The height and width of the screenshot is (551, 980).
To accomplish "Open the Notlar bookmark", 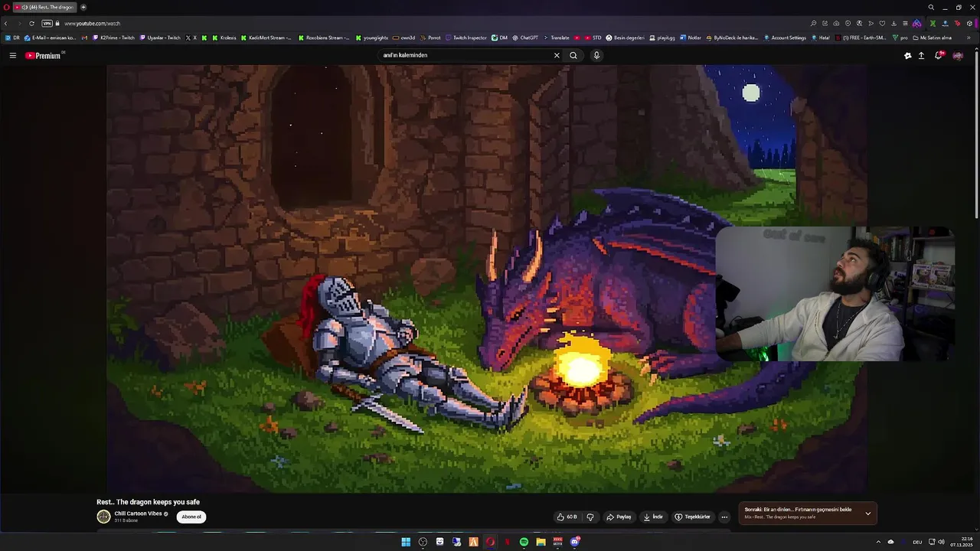I will [x=691, y=37].
